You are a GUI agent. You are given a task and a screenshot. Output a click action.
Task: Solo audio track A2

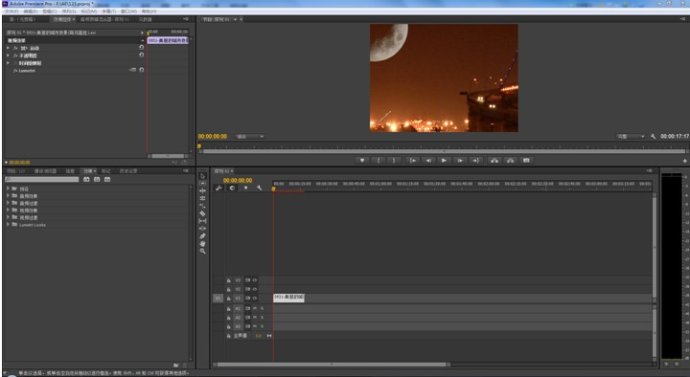pyautogui.click(x=262, y=318)
